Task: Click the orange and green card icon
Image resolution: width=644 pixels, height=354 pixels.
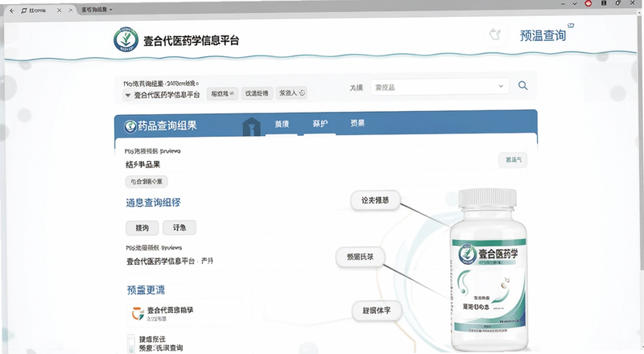Action: pyautogui.click(x=138, y=314)
